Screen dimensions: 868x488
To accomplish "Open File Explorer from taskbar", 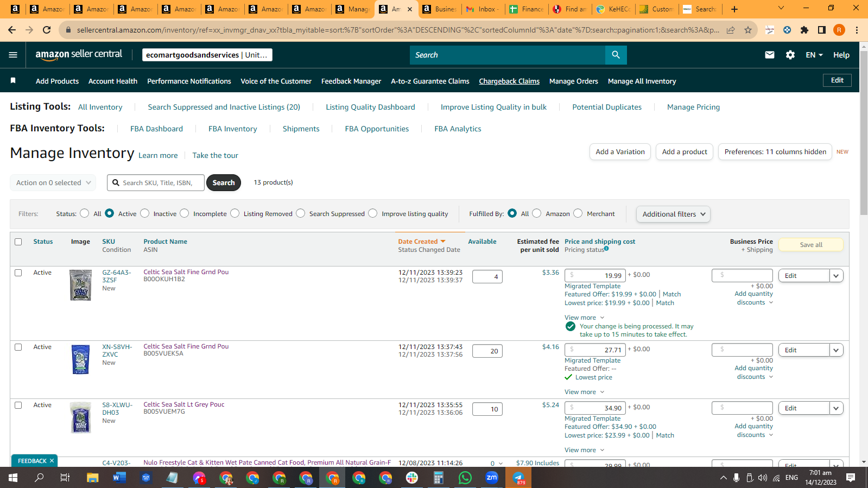I will (92, 478).
